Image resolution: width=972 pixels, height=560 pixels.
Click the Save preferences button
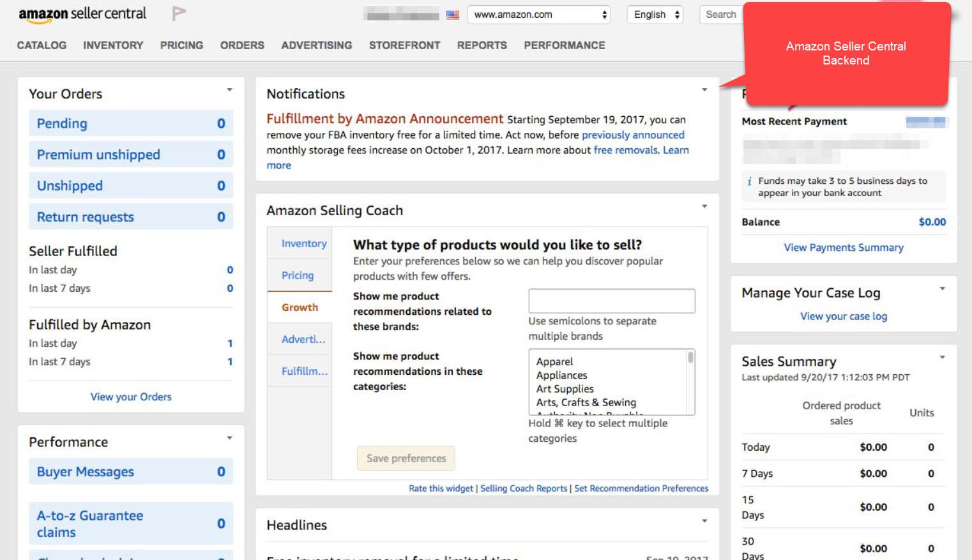point(406,458)
